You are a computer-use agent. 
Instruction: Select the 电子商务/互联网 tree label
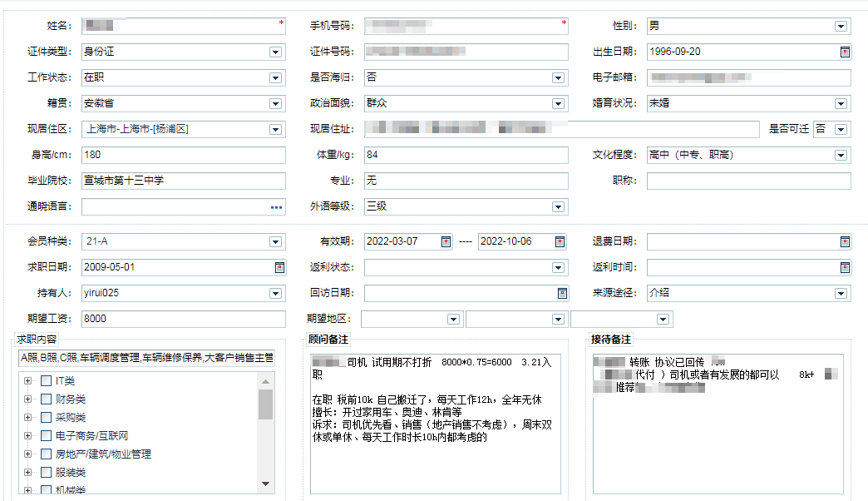(x=92, y=435)
